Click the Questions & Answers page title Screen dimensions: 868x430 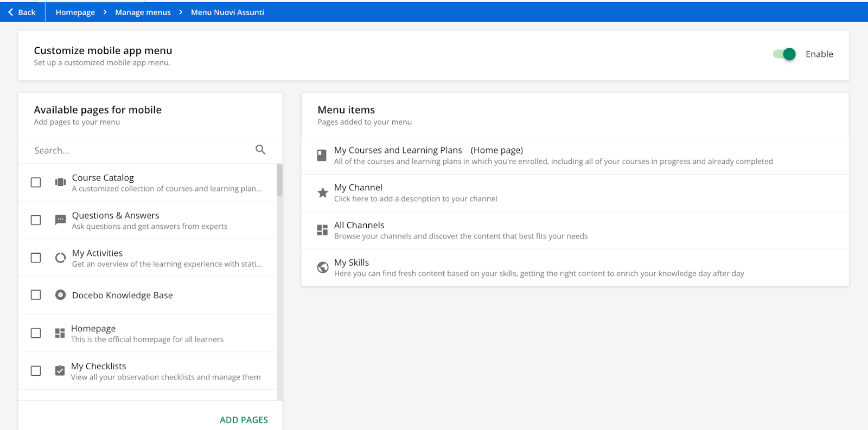pos(116,215)
